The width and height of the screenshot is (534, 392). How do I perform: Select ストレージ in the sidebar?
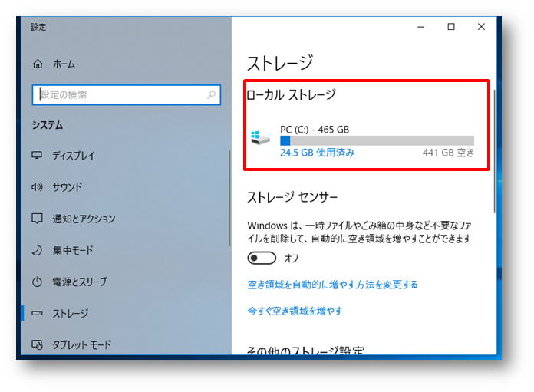70,313
